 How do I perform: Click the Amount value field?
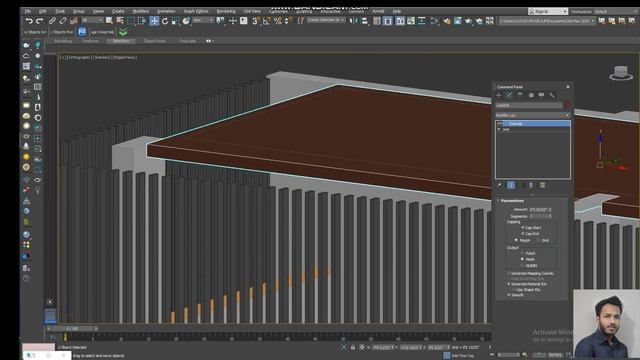pos(539,209)
